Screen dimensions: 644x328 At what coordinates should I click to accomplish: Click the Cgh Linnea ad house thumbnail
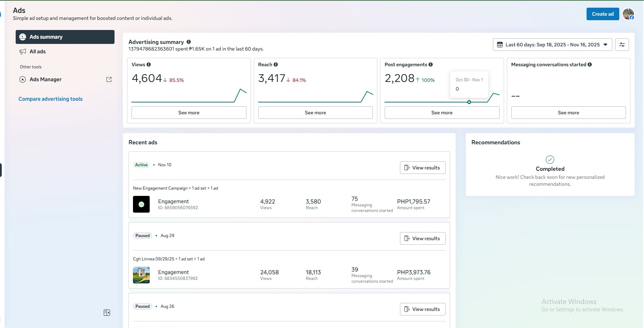(x=141, y=275)
